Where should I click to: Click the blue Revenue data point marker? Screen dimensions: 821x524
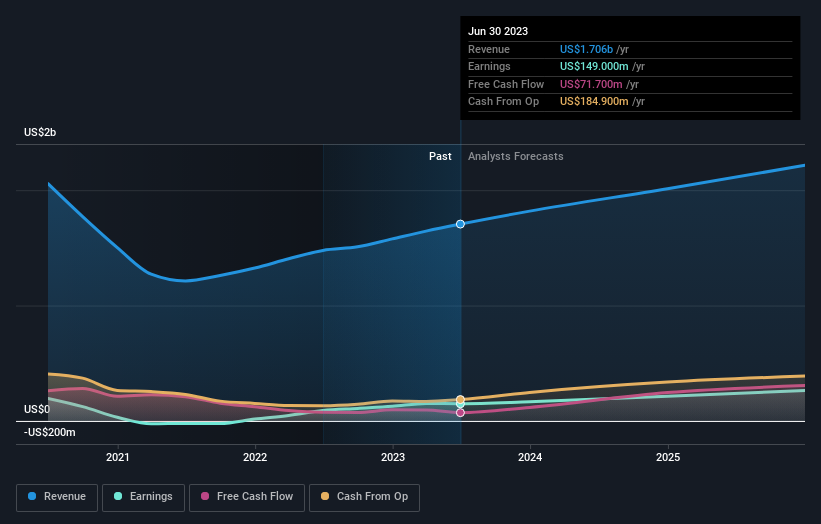coord(460,224)
